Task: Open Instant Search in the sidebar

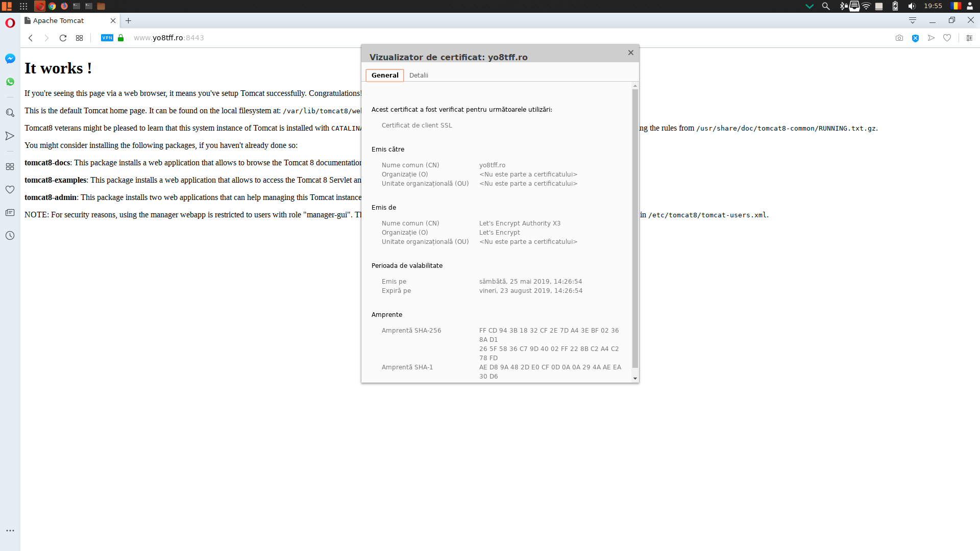Action: 10,113
